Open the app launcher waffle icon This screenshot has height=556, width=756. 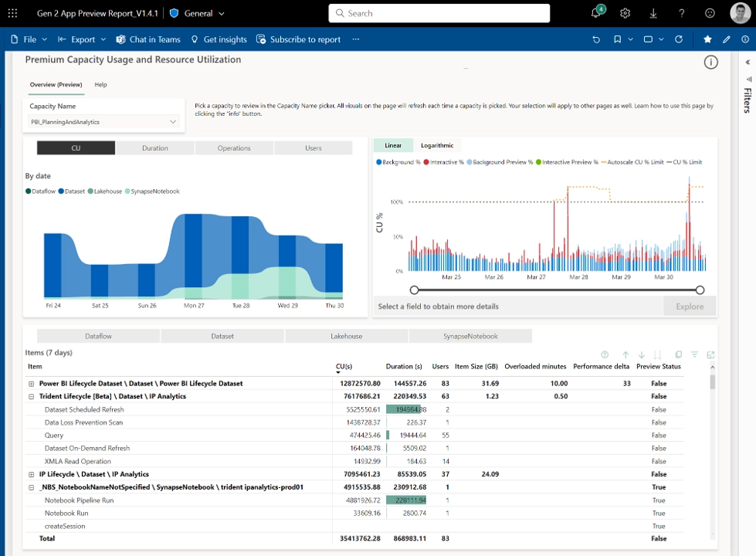12,13
